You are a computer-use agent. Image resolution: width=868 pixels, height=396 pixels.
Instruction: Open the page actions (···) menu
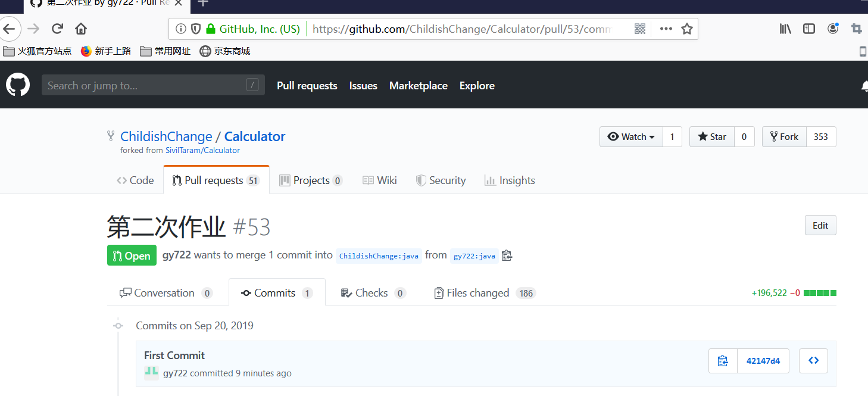(x=666, y=28)
